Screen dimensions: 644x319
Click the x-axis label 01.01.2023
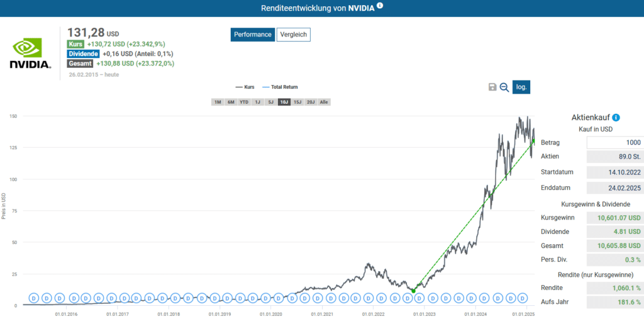point(425,314)
